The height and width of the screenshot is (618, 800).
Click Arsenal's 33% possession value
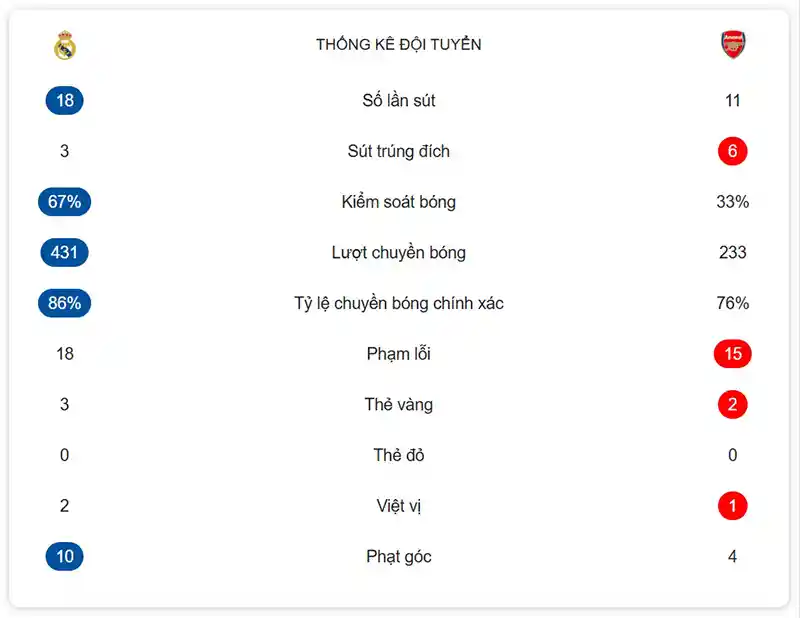733,202
